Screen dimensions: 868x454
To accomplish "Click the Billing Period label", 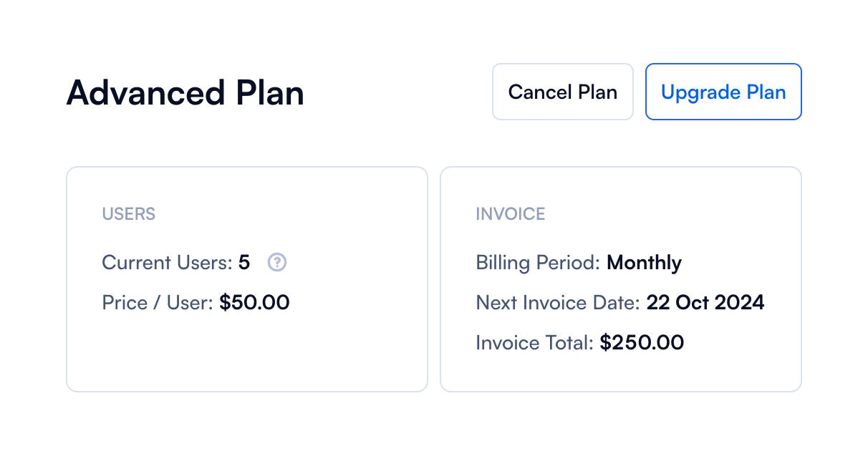I will 538,263.
